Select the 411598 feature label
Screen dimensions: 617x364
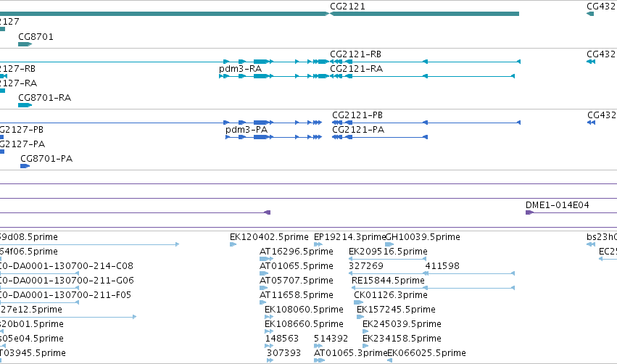(x=442, y=266)
